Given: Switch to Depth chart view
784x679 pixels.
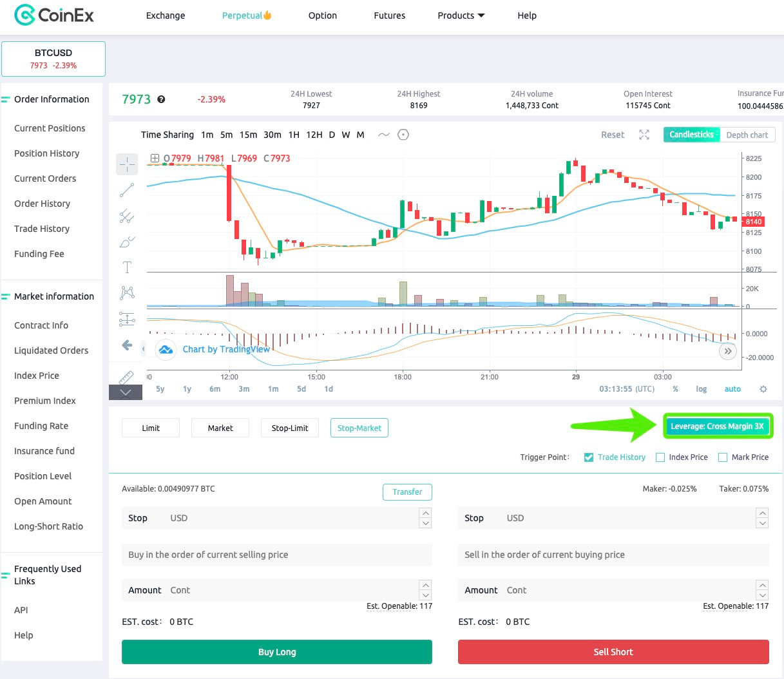Looking at the screenshot, I should point(747,135).
